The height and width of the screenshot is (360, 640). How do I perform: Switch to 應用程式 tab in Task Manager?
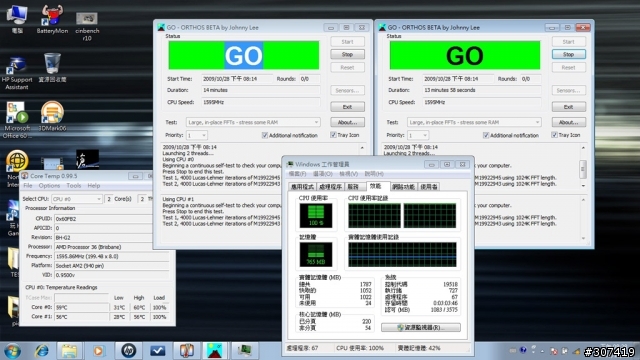pyautogui.click(x=302, y=187)
